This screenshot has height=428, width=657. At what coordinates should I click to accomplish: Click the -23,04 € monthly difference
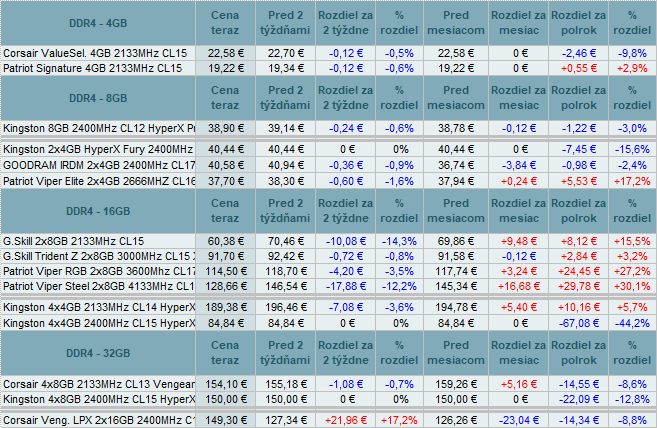click(x=519, y=420)
